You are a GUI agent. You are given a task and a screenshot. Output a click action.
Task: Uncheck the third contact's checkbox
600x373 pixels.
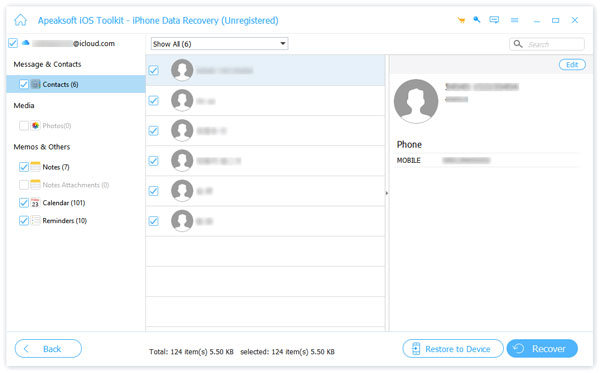[153, 131]
